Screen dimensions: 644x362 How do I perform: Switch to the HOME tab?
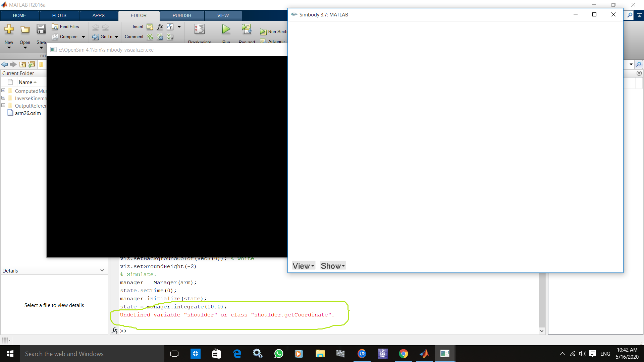tap(19, 15)
